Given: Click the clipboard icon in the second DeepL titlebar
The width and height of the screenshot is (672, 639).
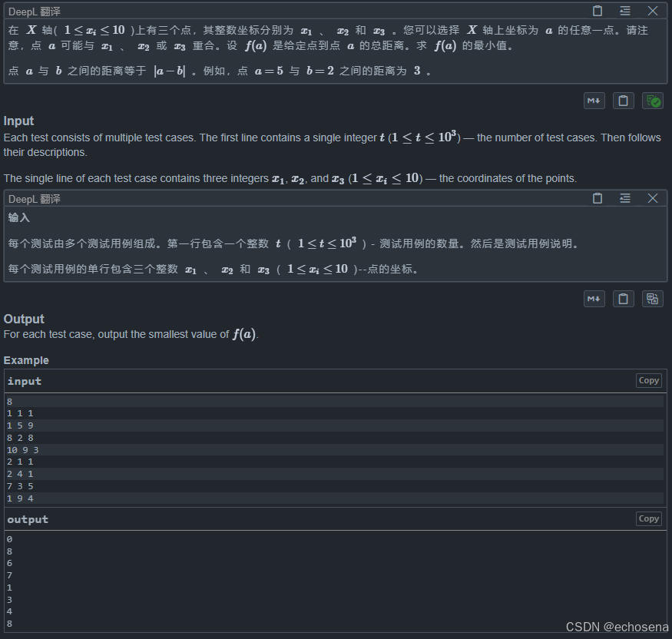Looking at the screenshot, I should (x=597, y=198).
